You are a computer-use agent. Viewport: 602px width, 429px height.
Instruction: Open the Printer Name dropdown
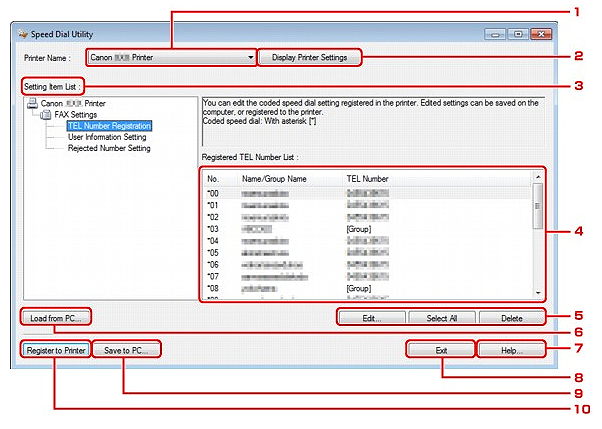click(171, 57)
